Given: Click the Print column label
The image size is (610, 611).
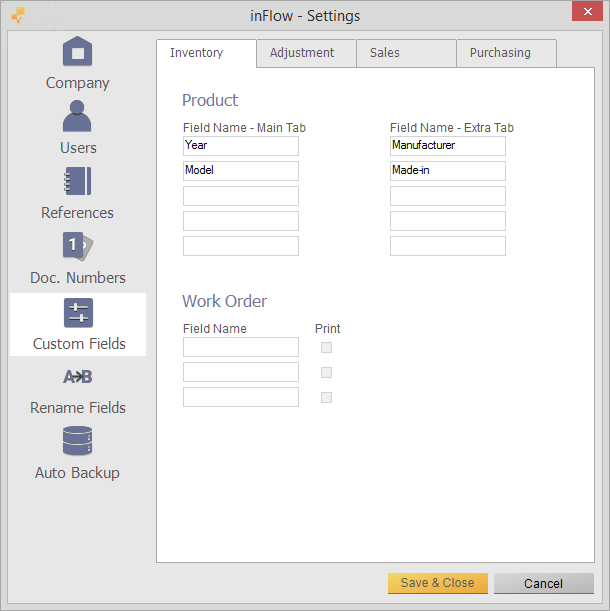Looking at the screenshot, I should 327,328.
